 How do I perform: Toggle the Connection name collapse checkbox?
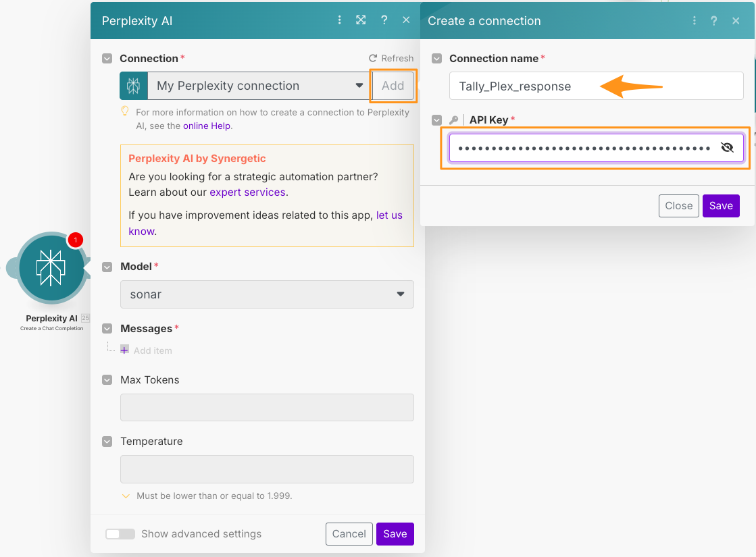pyautogui.click(x=437, y=58)
